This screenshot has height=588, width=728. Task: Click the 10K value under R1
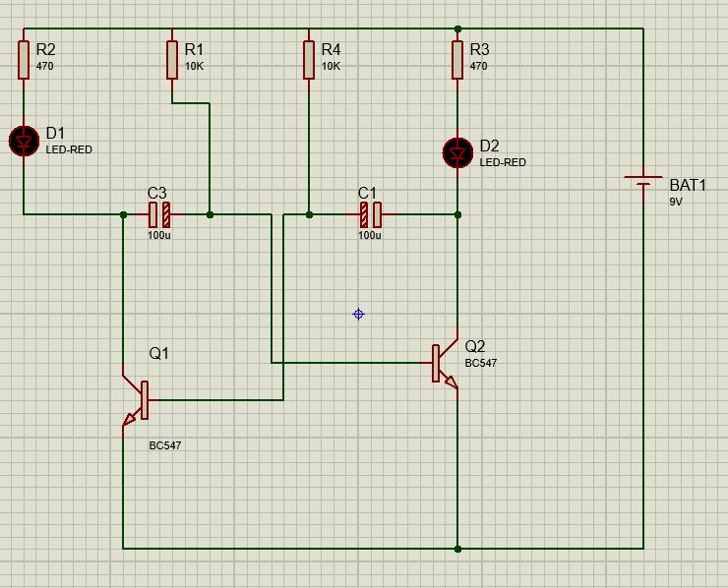[x=194, y=66]
